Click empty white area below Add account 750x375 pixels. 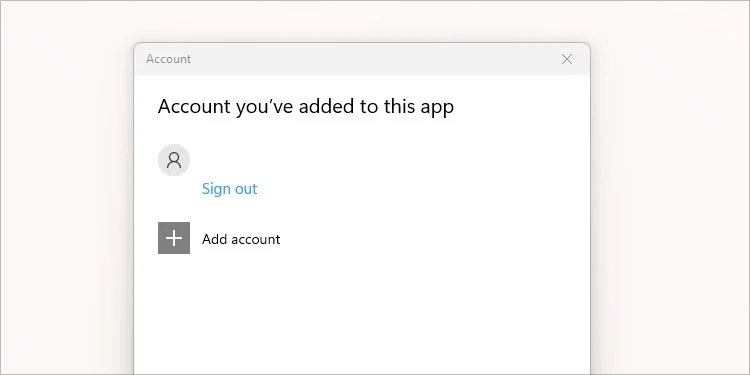click(x=362, y=316)
